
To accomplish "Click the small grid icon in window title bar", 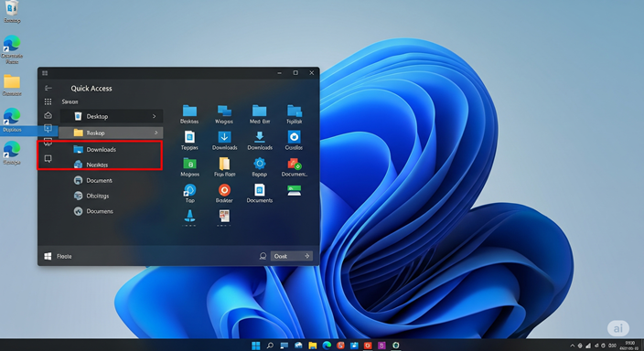I will coord(45,73).
